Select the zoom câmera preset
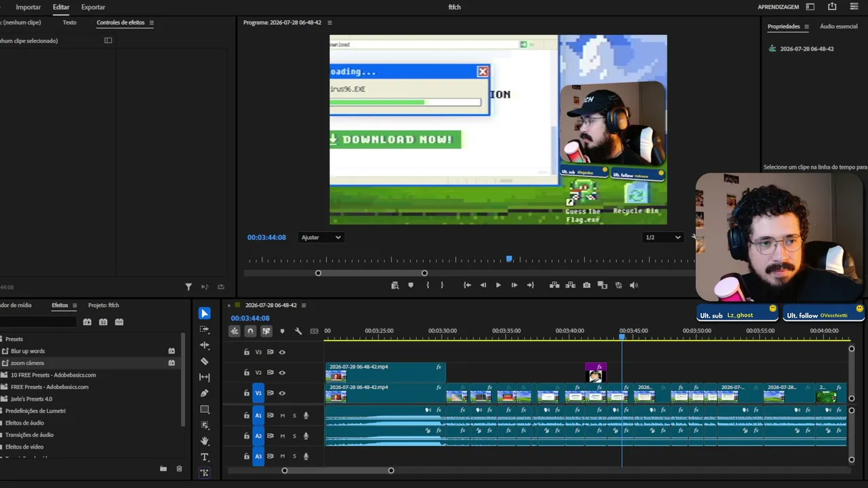The image size is (868, 488). point(27,363)
